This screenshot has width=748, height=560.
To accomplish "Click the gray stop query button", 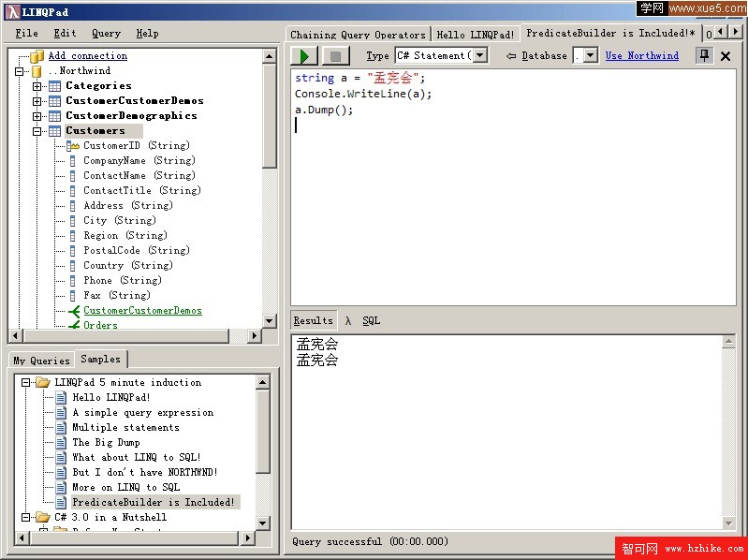I will click(x=335, y=56).
